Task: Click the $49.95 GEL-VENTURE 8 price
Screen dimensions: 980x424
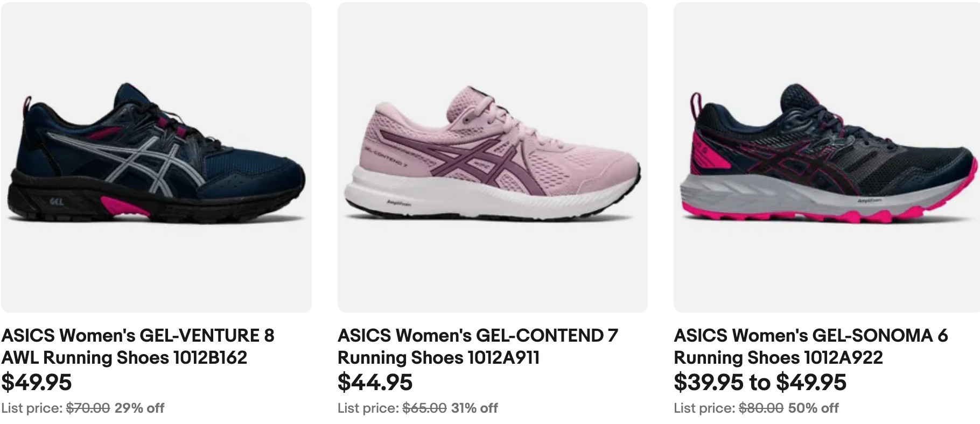Action: [x=37, y=383]
